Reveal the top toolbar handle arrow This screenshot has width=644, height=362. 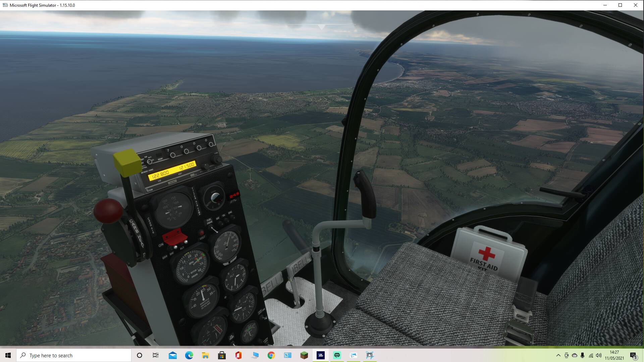pos(321,27)
